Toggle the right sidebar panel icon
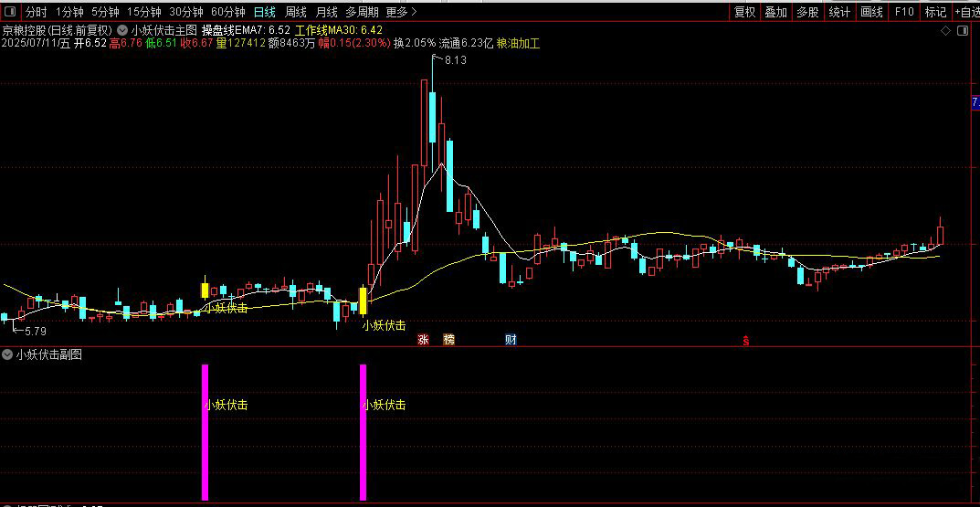 pyautogui.click(x=963, y=31)
